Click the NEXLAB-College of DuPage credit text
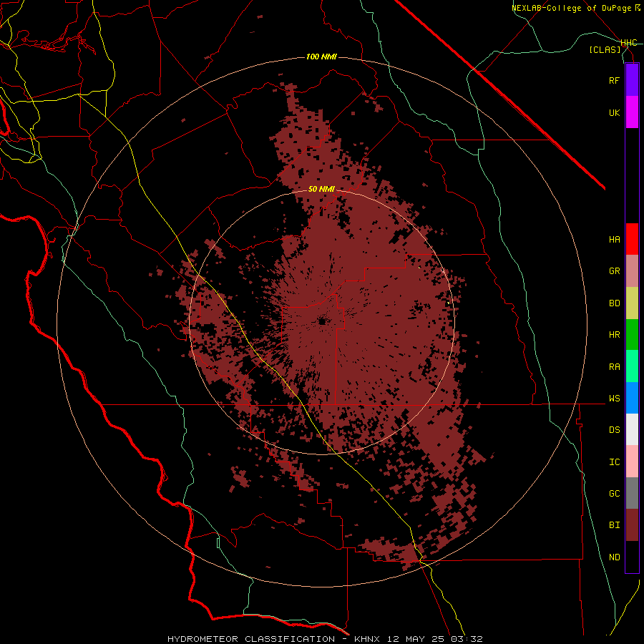 [576, 8]
